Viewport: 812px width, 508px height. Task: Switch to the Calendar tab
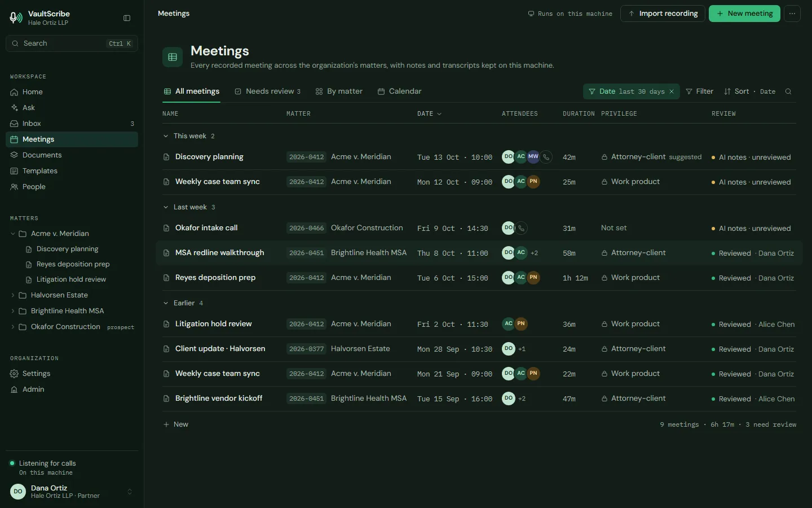click(x=399, y=91)
